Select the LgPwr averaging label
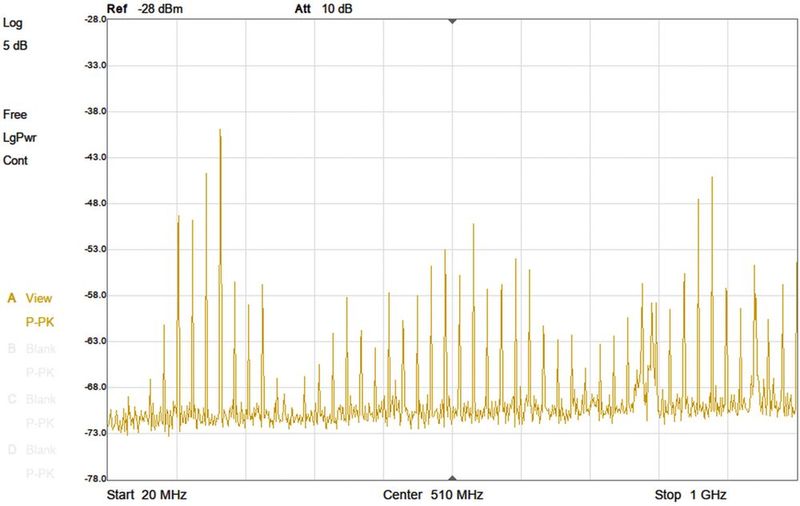Viewport: 800px width, 506px height. pos(20,138)
